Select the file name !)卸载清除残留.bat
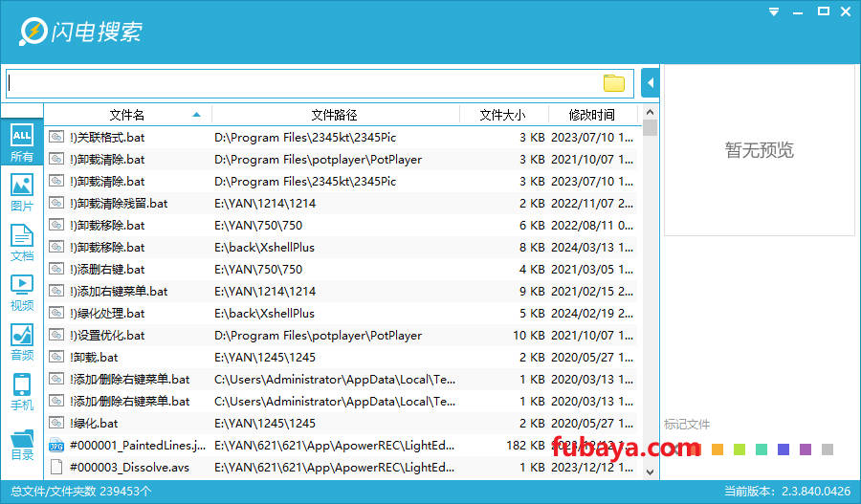861x504 pixels. [119, 203]
